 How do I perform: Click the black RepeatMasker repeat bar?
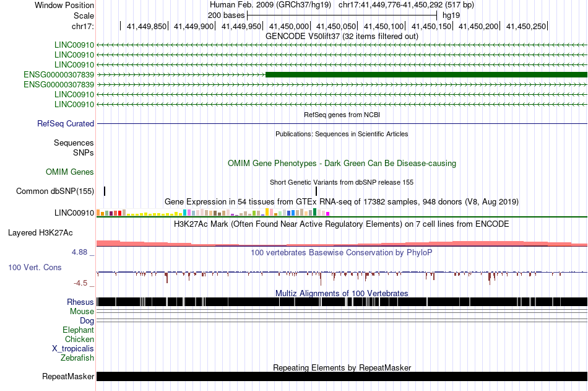342,376
